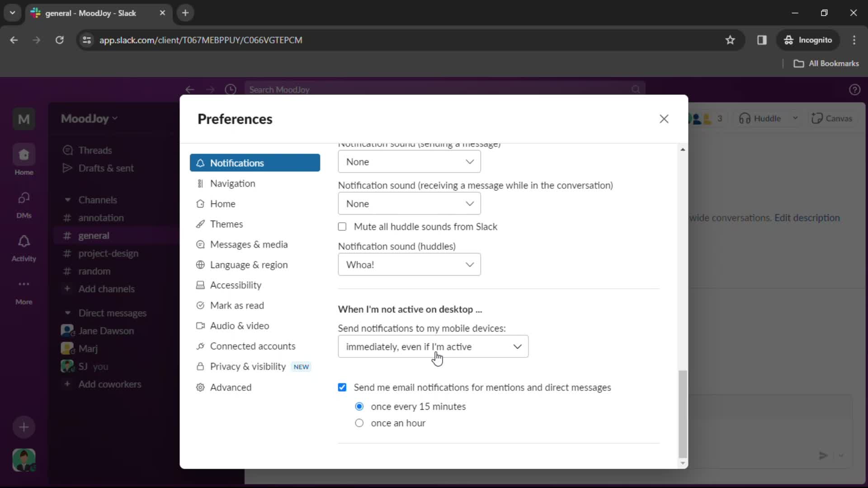Click the Notifications sidebar icon

click(x=24, y=241)
